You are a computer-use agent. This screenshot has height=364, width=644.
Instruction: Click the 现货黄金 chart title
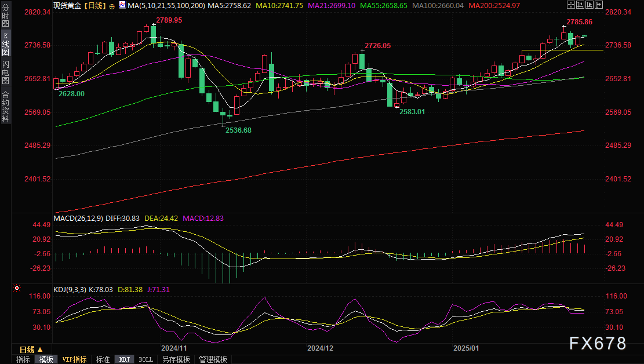[x=67, y=5]
